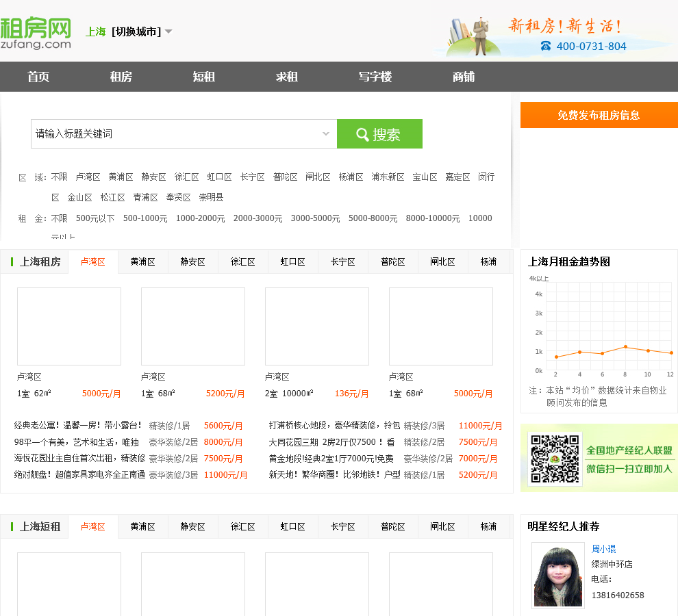Open listing thumbnail priced 5200元/月
Viewport: 678px width, 616px height.
(x=193, y=326)
